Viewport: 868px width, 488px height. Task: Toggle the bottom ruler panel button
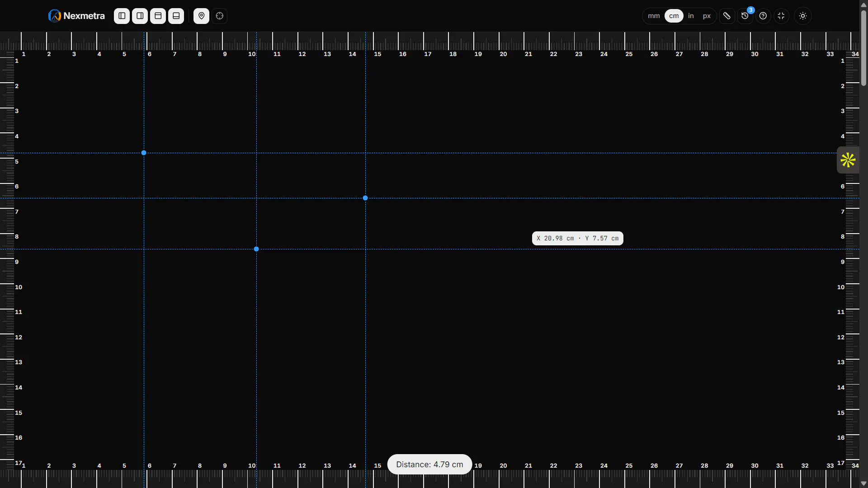(x=176, y=16)
